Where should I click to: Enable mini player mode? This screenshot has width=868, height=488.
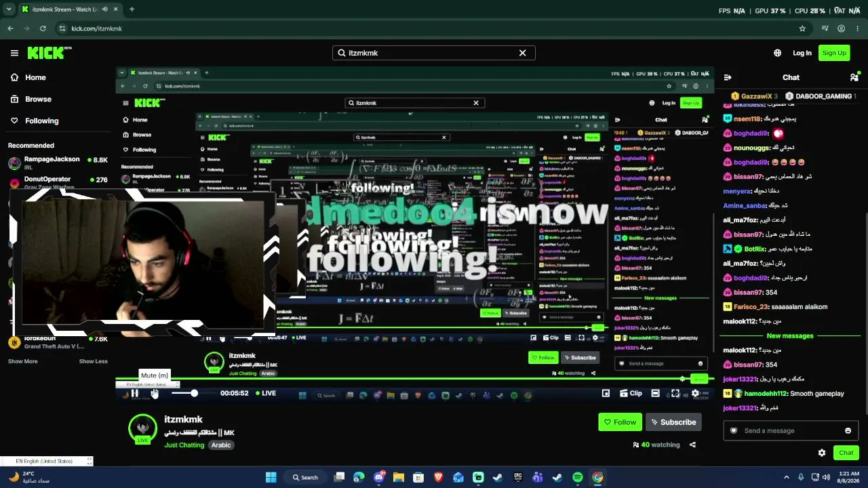[606, 393]
